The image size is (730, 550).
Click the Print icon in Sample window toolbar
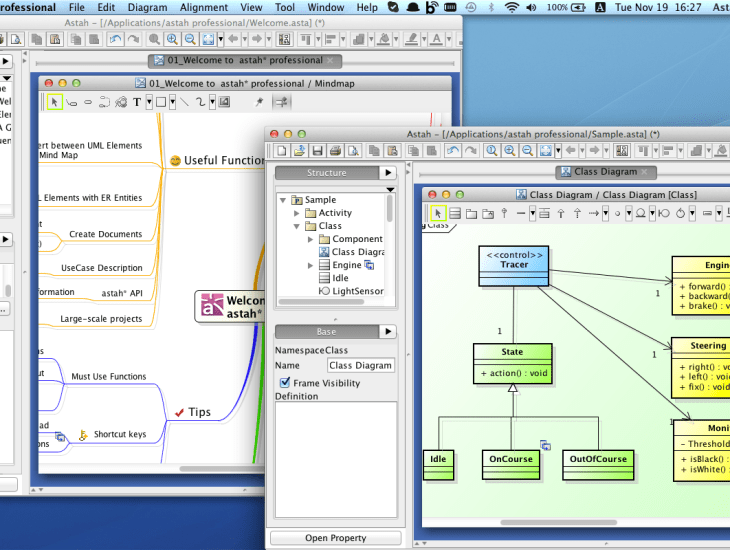coord(336,151)
